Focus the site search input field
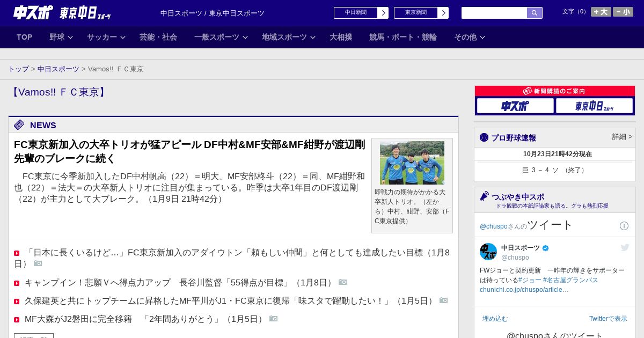This screenshot has width=644, height=338. pos(494,13)
